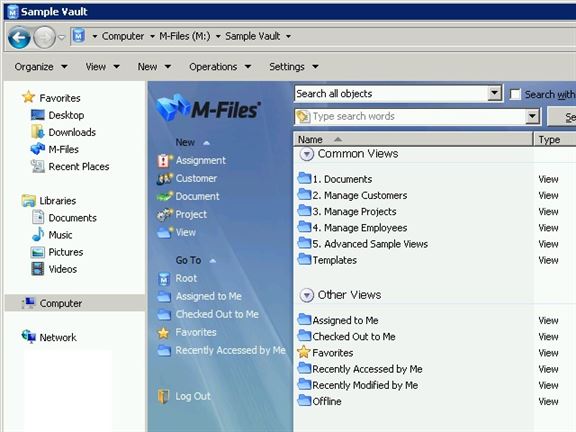The height and width of the screenshot is (432, 576).
Task: Collapse the New section in task pane
Action: click(x=206, y=143)
